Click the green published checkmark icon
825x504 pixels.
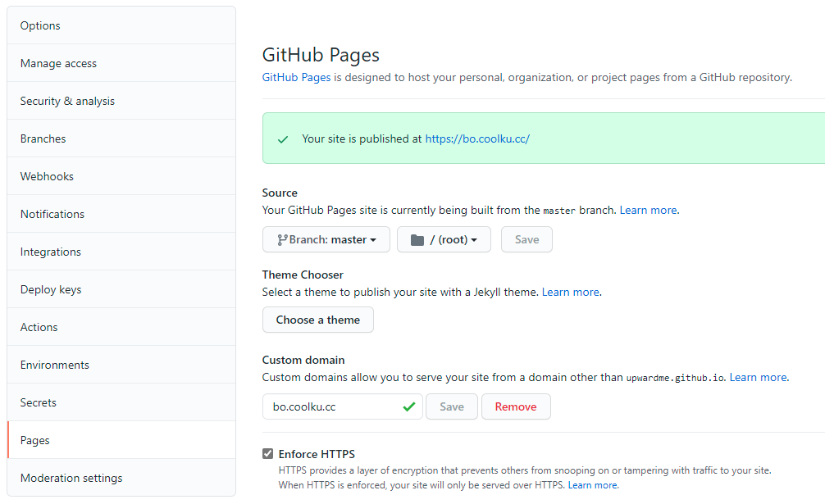283,139
